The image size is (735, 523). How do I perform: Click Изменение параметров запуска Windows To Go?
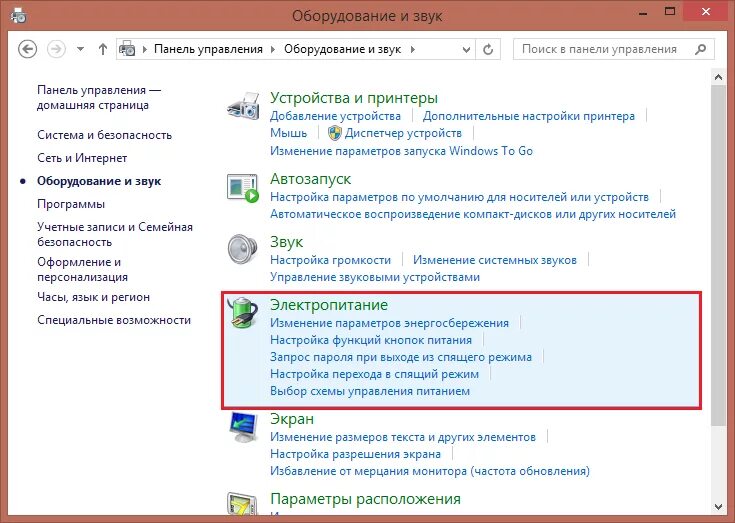click(402, 151)
